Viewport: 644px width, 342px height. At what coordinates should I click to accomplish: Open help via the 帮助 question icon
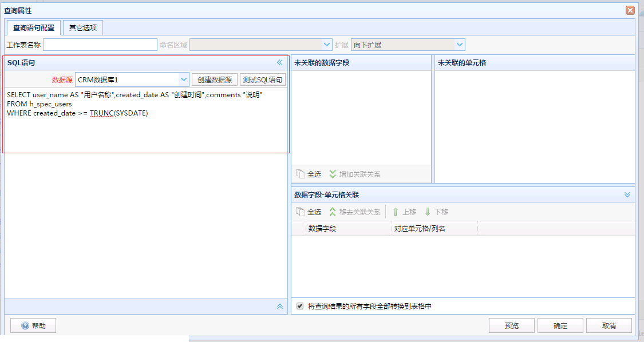pyautogui.click(x=25, y=325)
